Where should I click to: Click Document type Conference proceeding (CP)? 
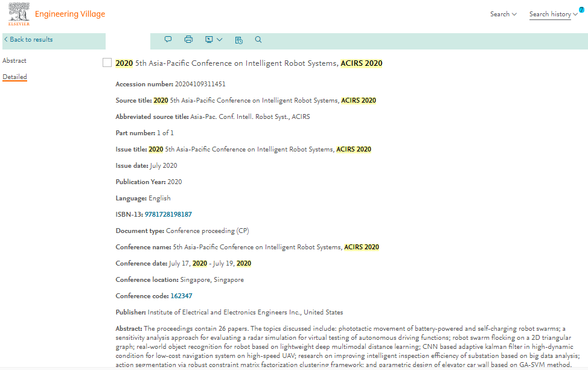pyautogui.click(x=208, y=231)
